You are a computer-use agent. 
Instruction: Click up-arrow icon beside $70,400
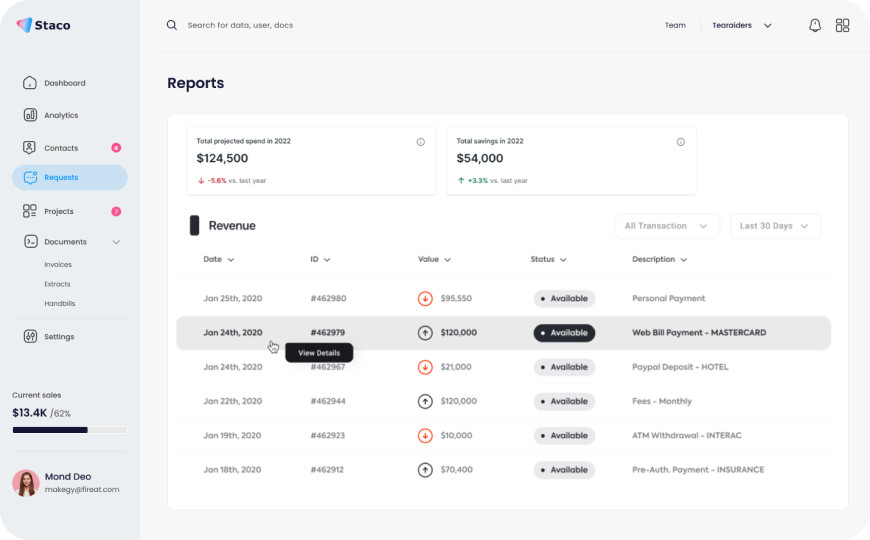(425, 469)
